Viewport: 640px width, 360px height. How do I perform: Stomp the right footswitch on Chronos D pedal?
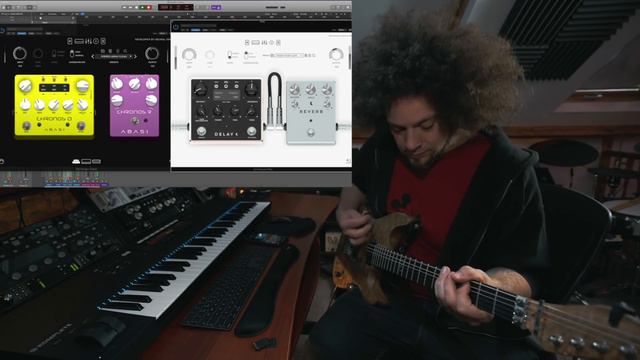point(81,126)
